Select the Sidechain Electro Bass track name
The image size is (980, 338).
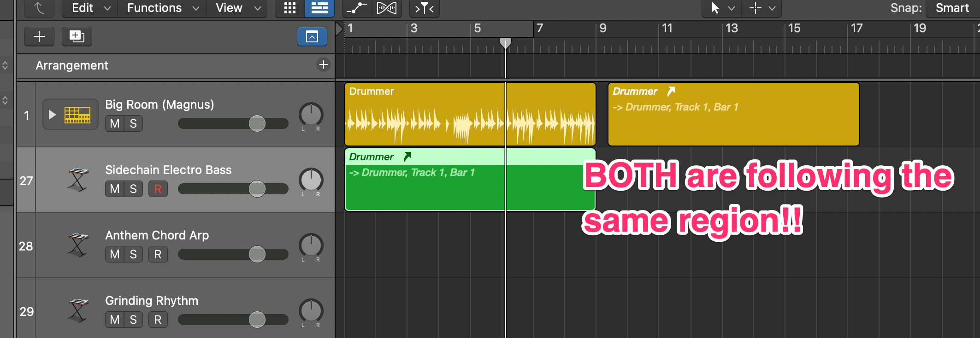[x=168, y=170]
